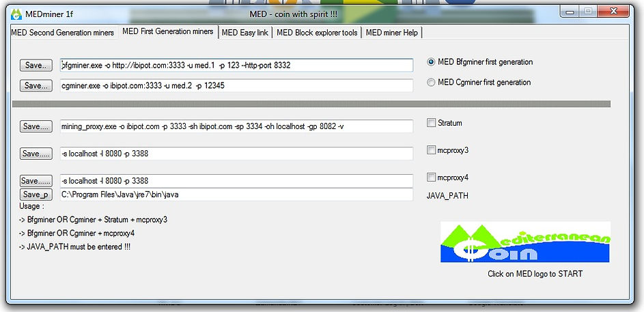Save the mcproxy4 settings line

click(x=36, y=181)
